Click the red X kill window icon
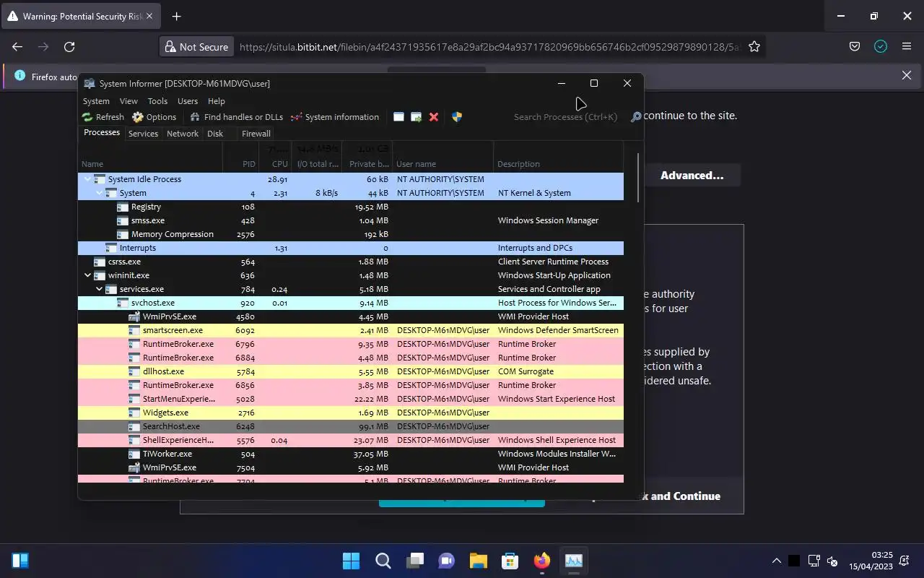Screen dimensions: 924x578 pos(434,117)
